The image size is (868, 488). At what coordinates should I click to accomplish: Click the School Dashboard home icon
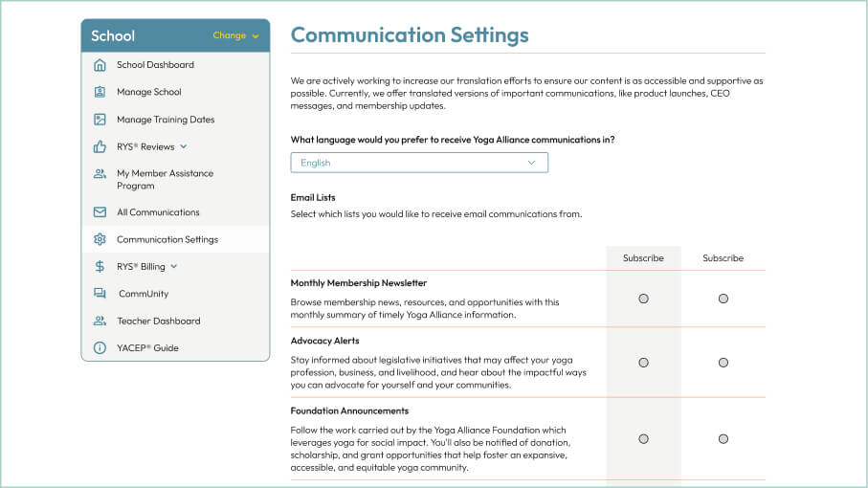[100, 65]
